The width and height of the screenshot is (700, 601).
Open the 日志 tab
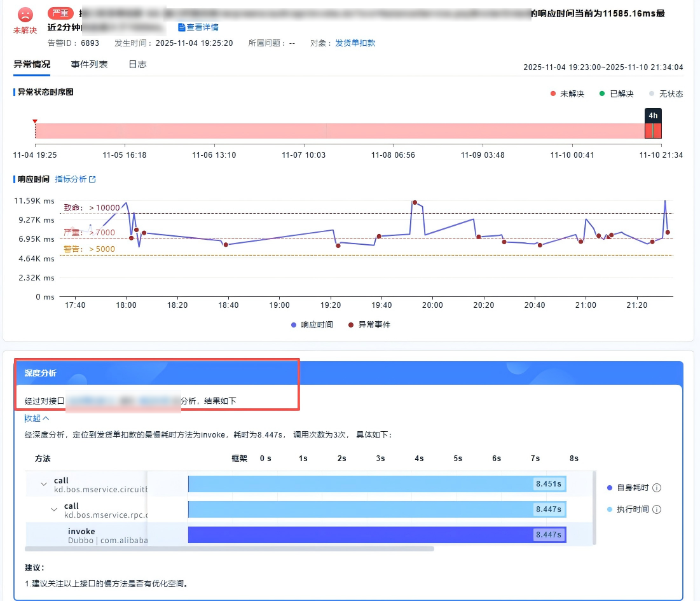tap(137, 64)
